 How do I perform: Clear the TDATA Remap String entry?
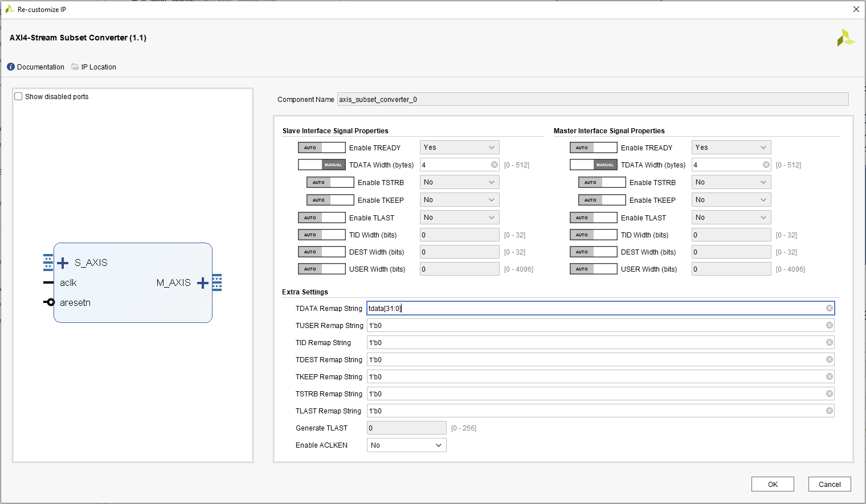(830, 308)
